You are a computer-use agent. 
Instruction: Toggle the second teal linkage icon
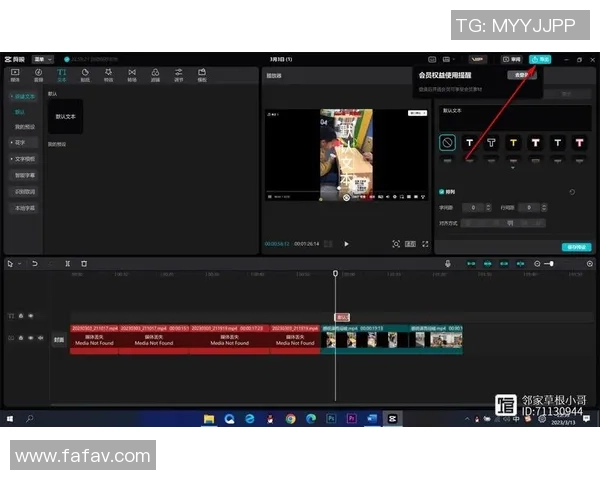488,264
